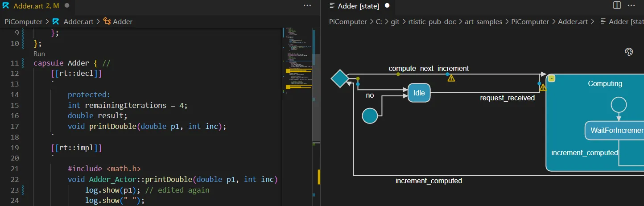The height and width of the screenshot is (206, 644).
Task: Click warning icon on compute_next_increment transition
Action: tap(451, 78)
